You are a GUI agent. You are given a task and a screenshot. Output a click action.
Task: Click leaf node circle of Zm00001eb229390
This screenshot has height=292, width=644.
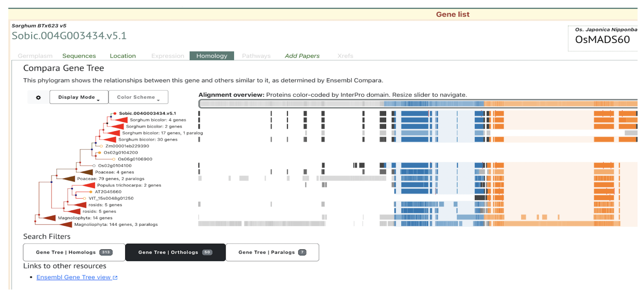click(101, 146)
